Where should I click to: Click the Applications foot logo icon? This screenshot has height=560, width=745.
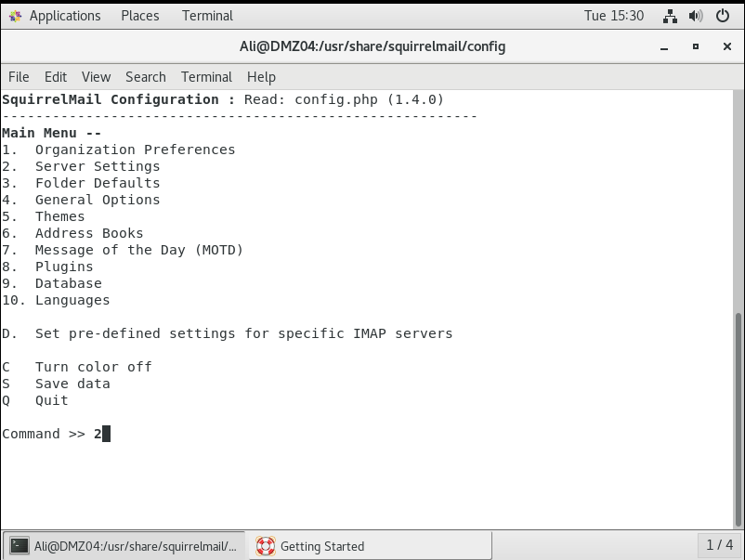click(15, 16)
